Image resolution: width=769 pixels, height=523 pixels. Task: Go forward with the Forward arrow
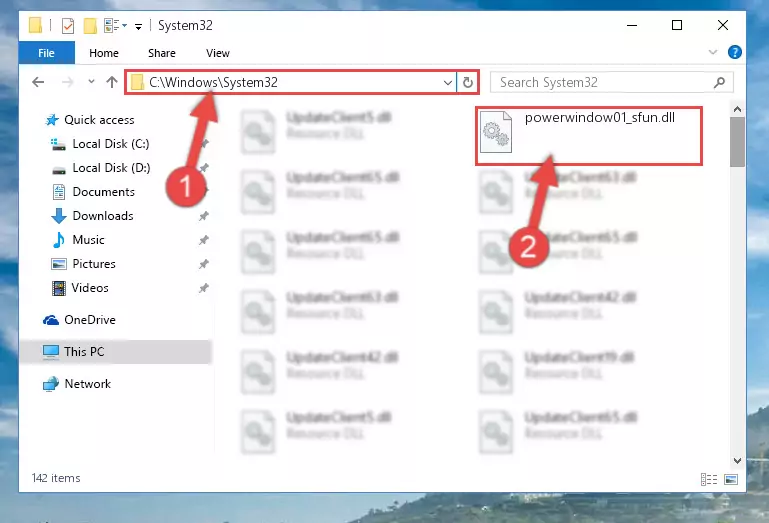click(68, 82)
